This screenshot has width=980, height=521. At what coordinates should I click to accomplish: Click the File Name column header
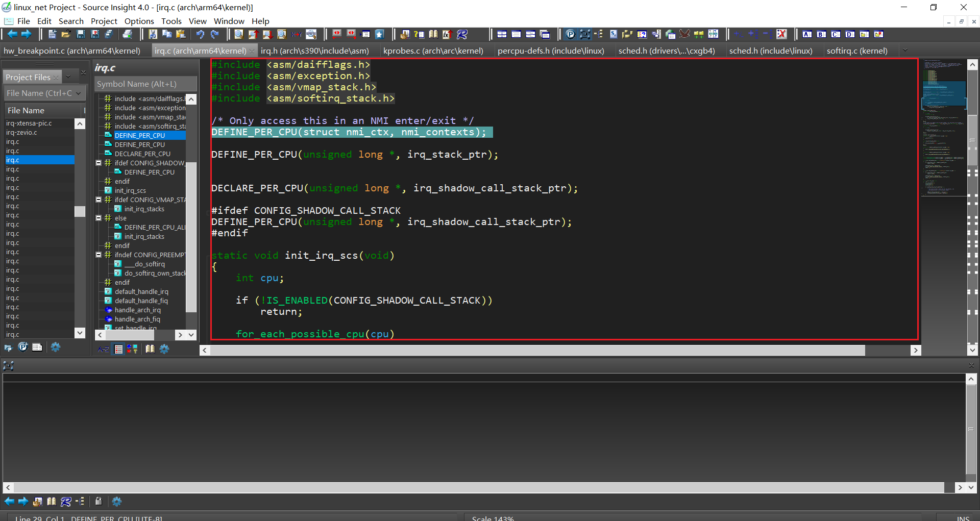pyautogui.click(x=43, y=110)
